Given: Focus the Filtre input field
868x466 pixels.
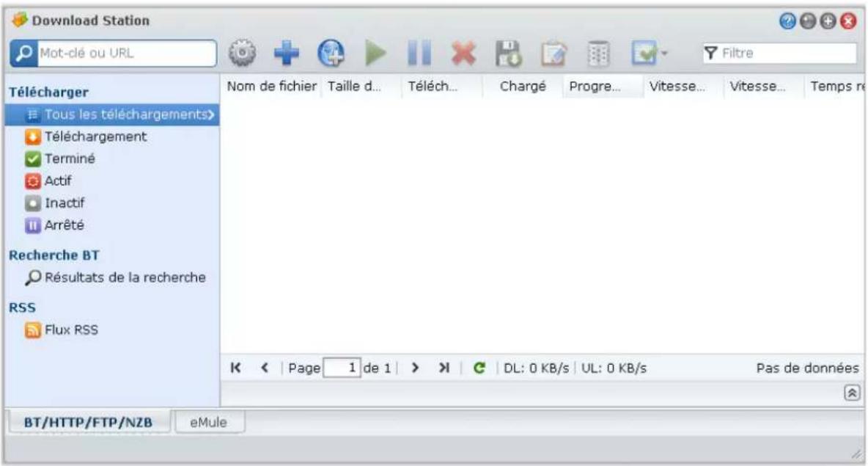Looking at the screenshot, I should [779, 53].
